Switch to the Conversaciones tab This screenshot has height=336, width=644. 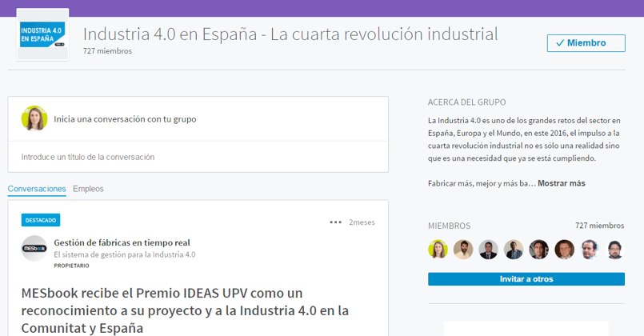point(37,189)
